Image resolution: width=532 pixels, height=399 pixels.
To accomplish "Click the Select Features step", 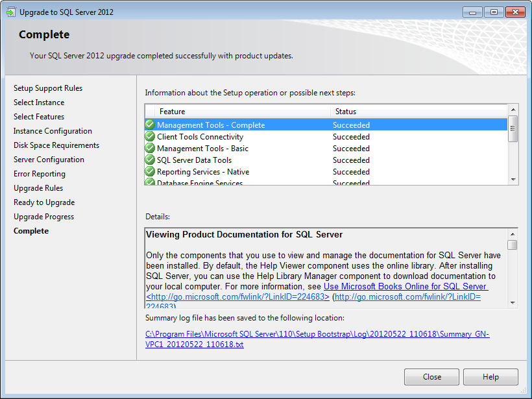I will coord(39,117).
